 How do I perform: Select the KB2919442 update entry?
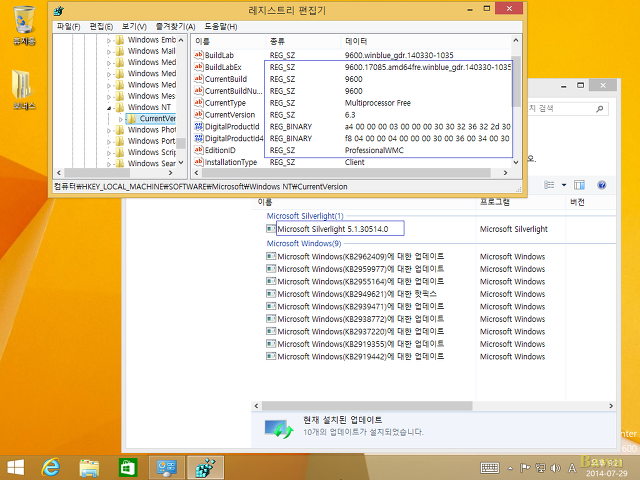(355, 356)
